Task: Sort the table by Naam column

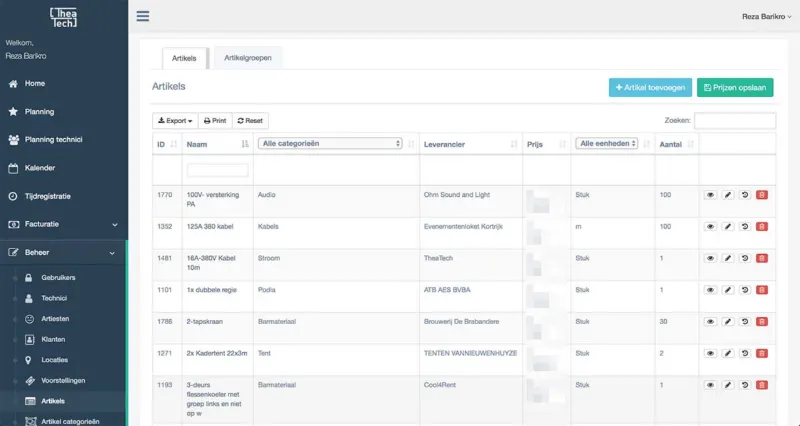Action: click(x=217, y=144)
